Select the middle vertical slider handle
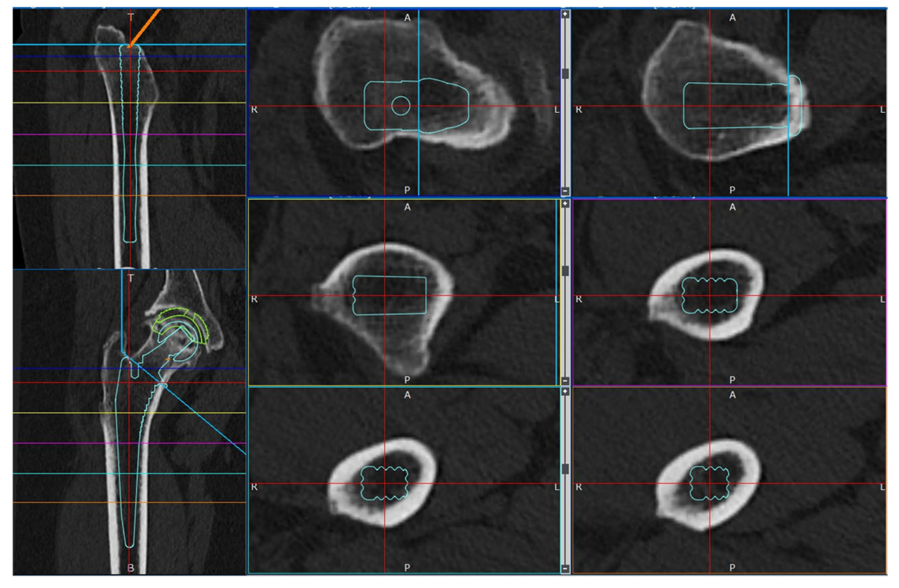Screen dimensions: 899x588 pos(565,271)
